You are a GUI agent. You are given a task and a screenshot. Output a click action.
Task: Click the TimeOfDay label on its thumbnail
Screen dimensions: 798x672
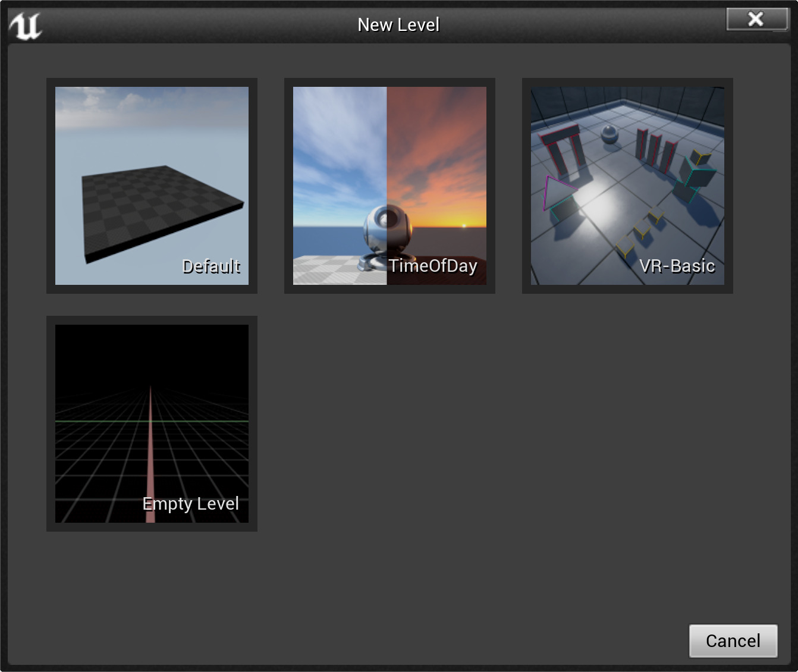pyautogui.click(x=434, y=266)
